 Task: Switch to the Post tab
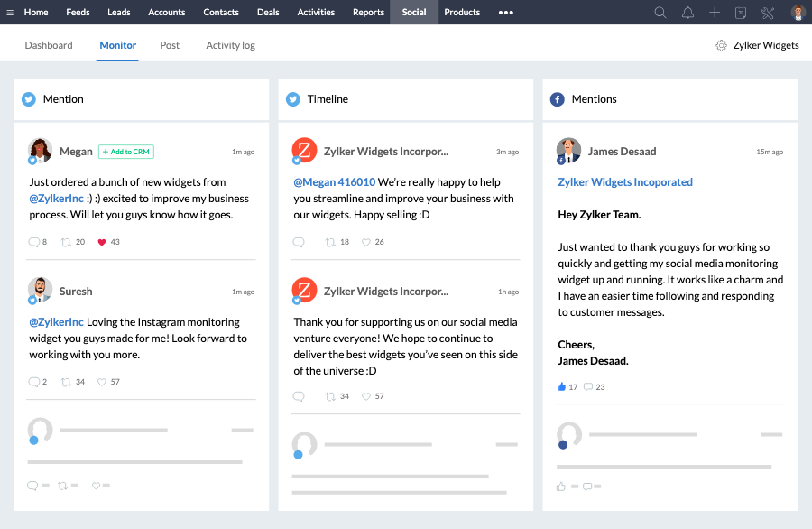[x=170, y=45]
